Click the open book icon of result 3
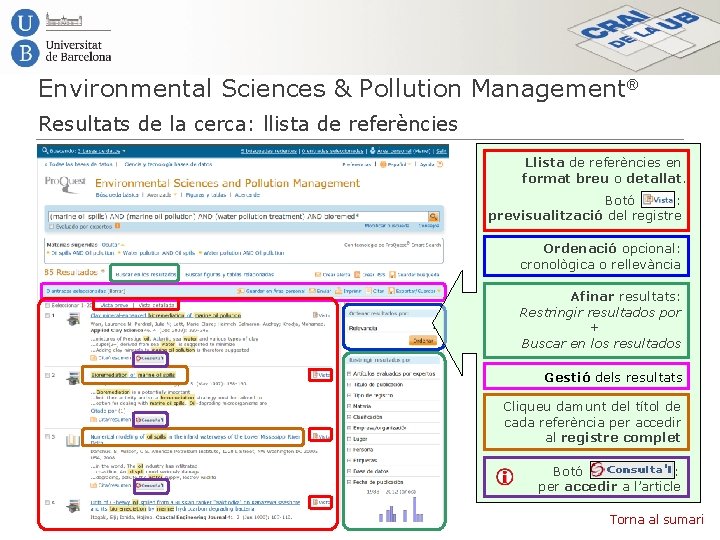Screen dimensions: 720x540 coord(73,440)
